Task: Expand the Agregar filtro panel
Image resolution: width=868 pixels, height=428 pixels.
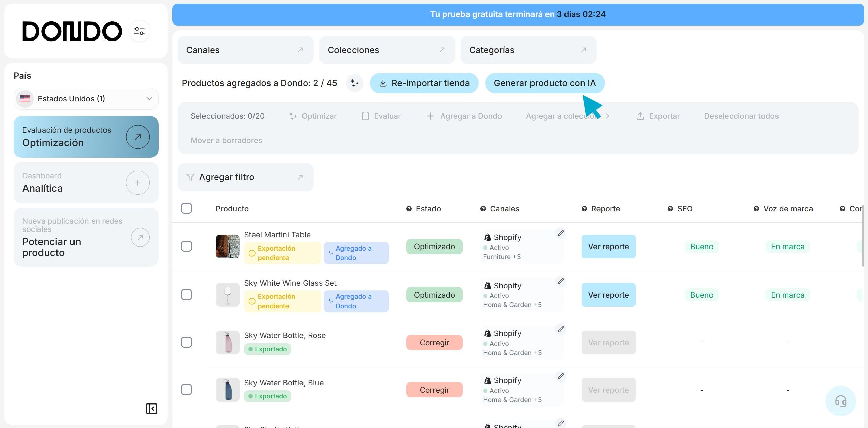Action: coord(245,177)
